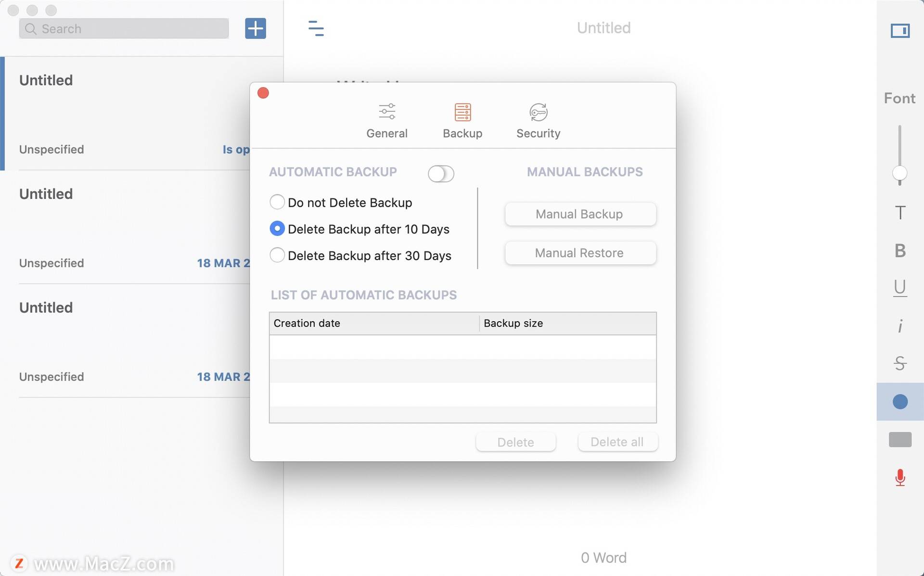Toggle the right sidebar panel icon

pyautogui.click(x=900, y=31)
